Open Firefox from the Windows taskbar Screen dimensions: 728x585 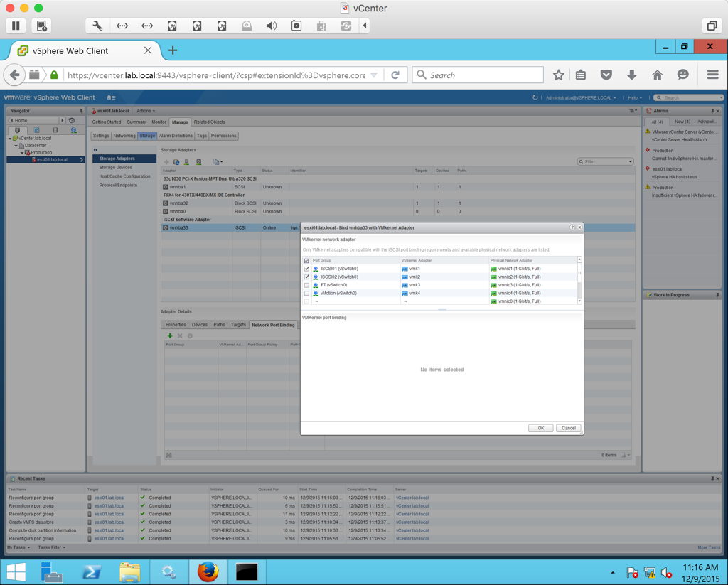pyautogui.click(x=208, y=571)
